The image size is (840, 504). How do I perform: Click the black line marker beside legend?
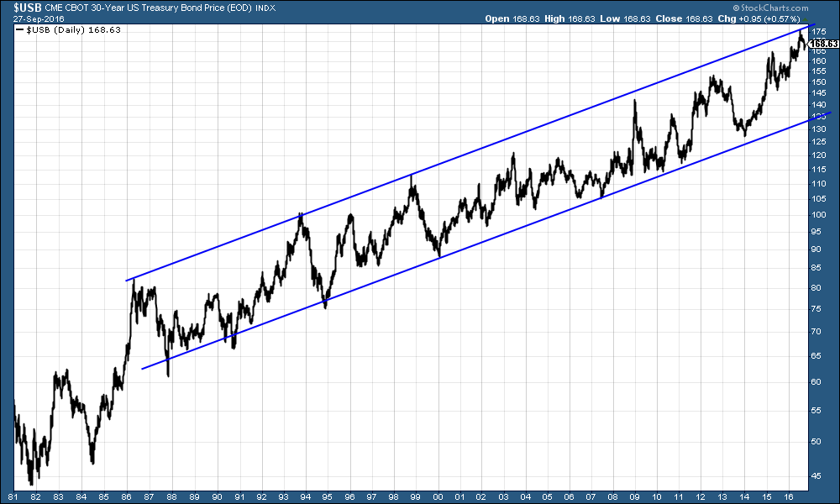[x=20, y=29]
